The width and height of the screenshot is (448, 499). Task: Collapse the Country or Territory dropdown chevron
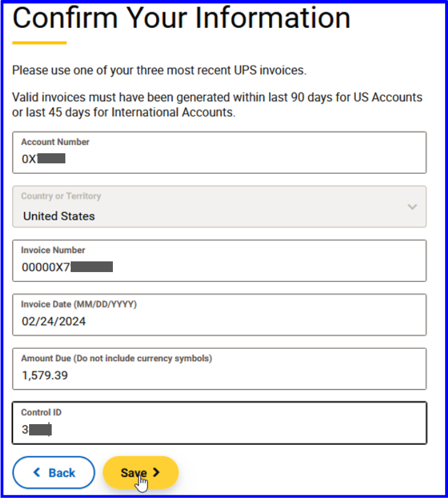pos(412,207)
